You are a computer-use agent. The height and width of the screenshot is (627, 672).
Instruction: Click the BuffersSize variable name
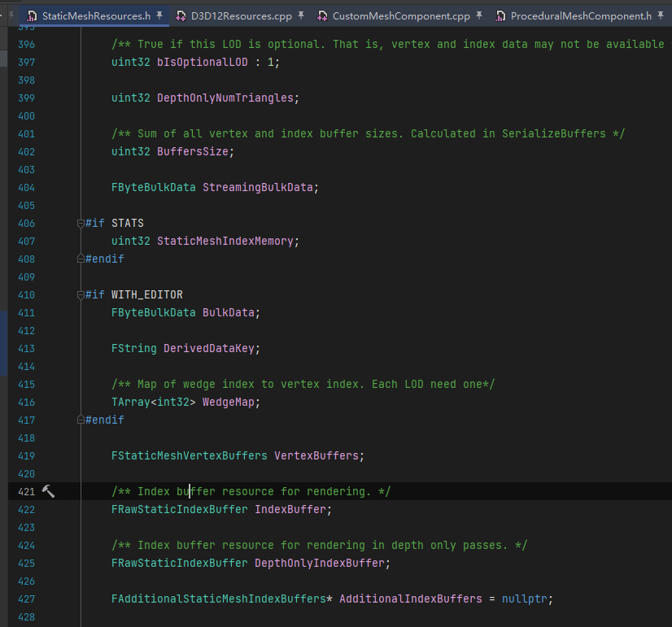pos(193,151)
